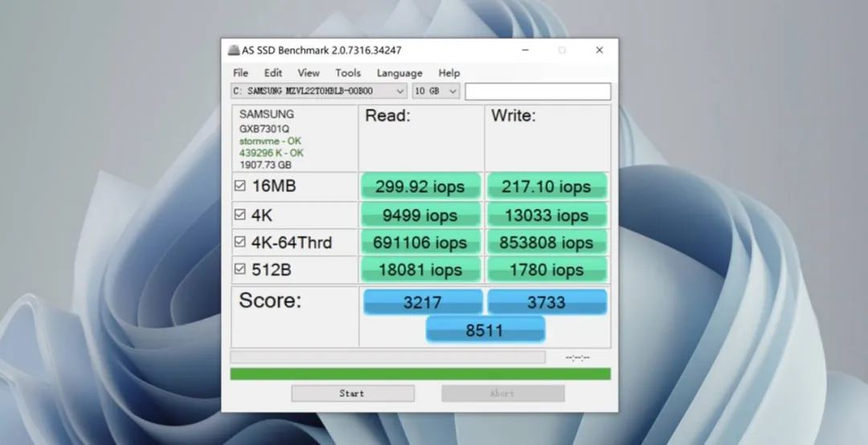The width and height of the screenshot is (868, 445).
Task: Click the Read: column header
Action: point(387,116)
